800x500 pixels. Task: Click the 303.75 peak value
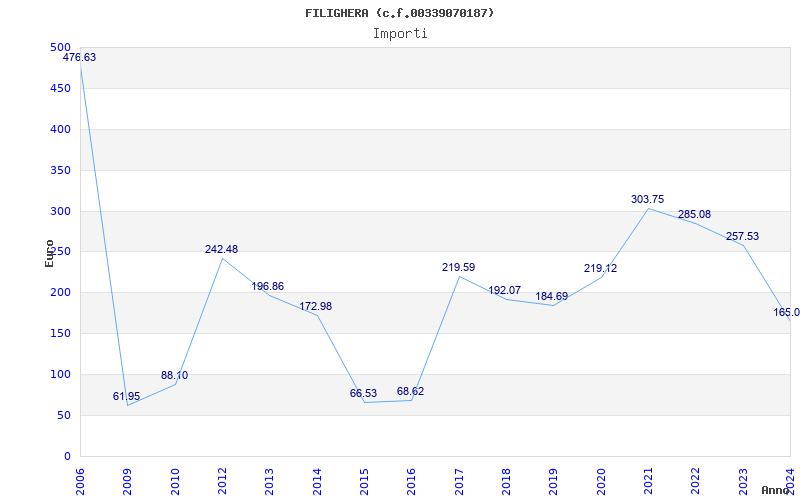(647, 200)
